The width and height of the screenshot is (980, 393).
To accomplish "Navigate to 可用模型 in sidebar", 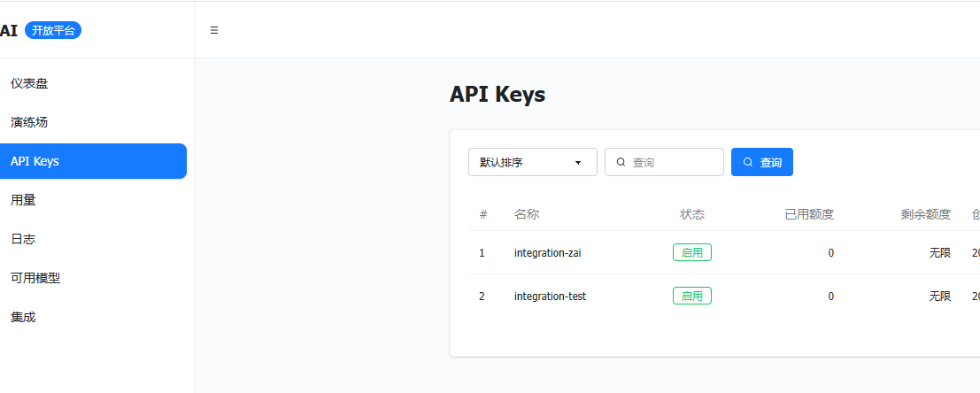I will pyautogui.click(x=35, y=278).
